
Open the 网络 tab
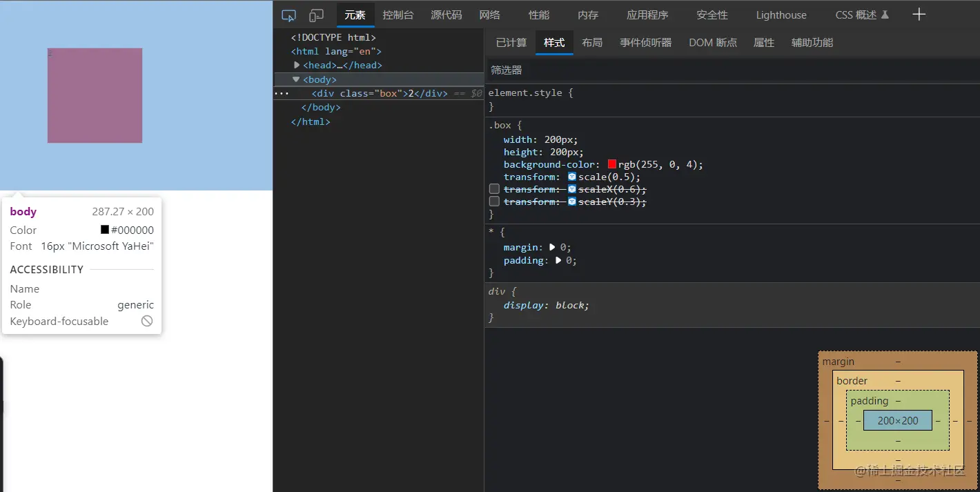490,14
